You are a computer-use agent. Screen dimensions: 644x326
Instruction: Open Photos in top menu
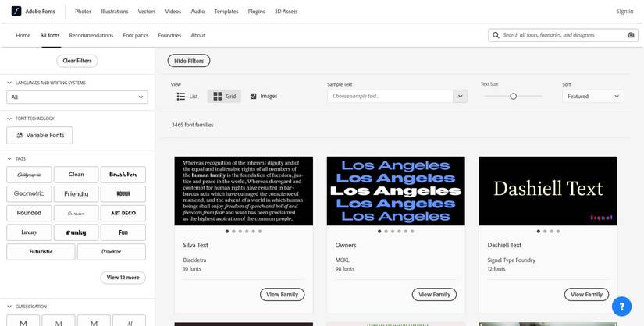click(x=83, y=12)
